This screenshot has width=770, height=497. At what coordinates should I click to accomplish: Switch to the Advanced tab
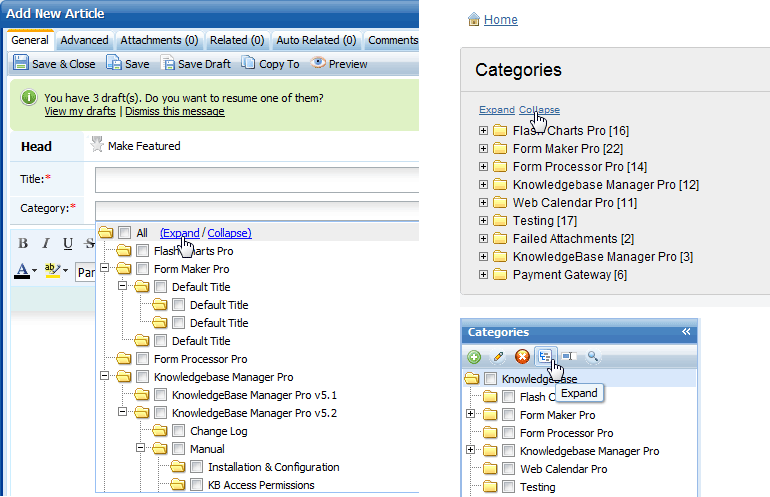(x=84, y=40)
